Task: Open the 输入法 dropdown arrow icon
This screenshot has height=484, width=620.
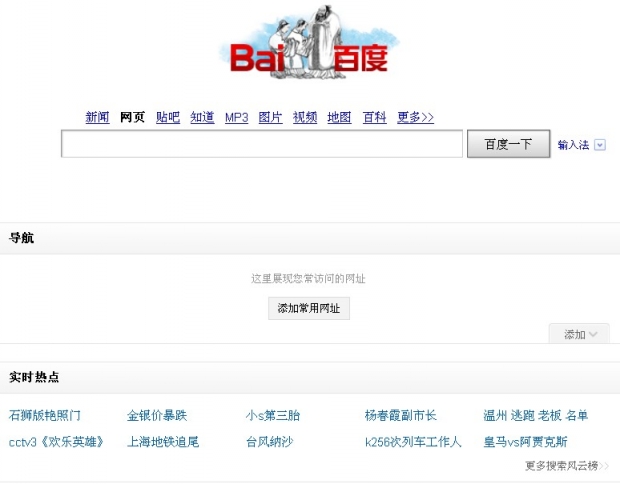Action: 600,145
